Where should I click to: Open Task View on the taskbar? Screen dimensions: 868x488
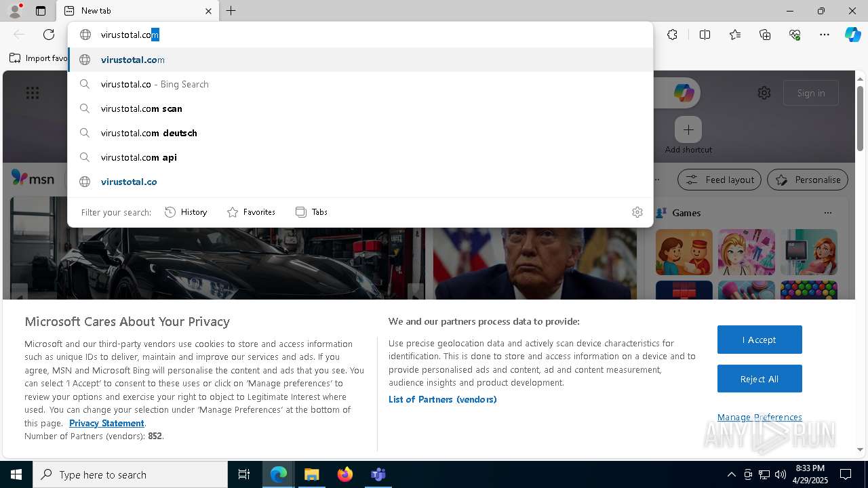pos(244,474)
